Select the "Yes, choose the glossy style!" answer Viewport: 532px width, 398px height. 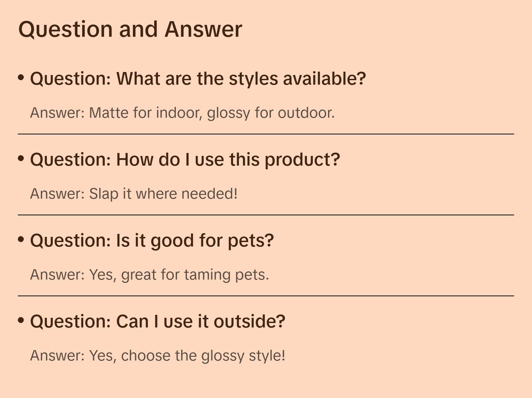[158, 356]
